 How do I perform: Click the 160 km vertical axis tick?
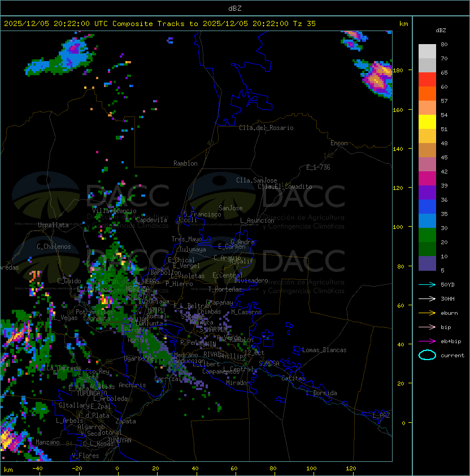point(398,110)
